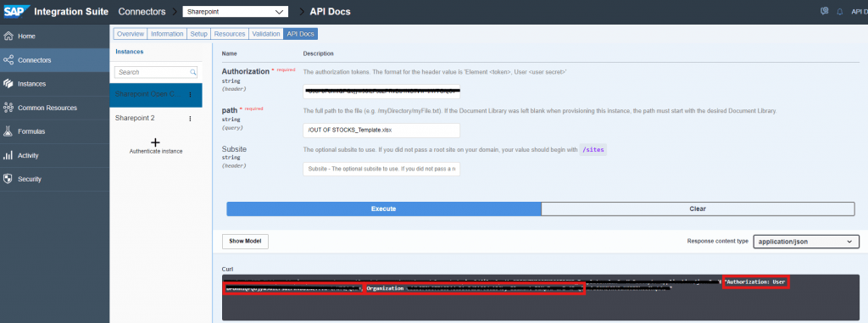Switch to the Validation tab
Image resolution: width=868 pixels, height=323 pixels.
[265, 34]
